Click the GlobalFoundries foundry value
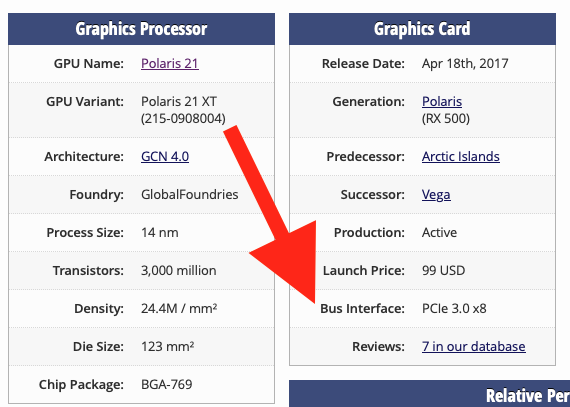The width and height of the screenshot is (570, 407). pyautogui.click(x=190, y=195)
